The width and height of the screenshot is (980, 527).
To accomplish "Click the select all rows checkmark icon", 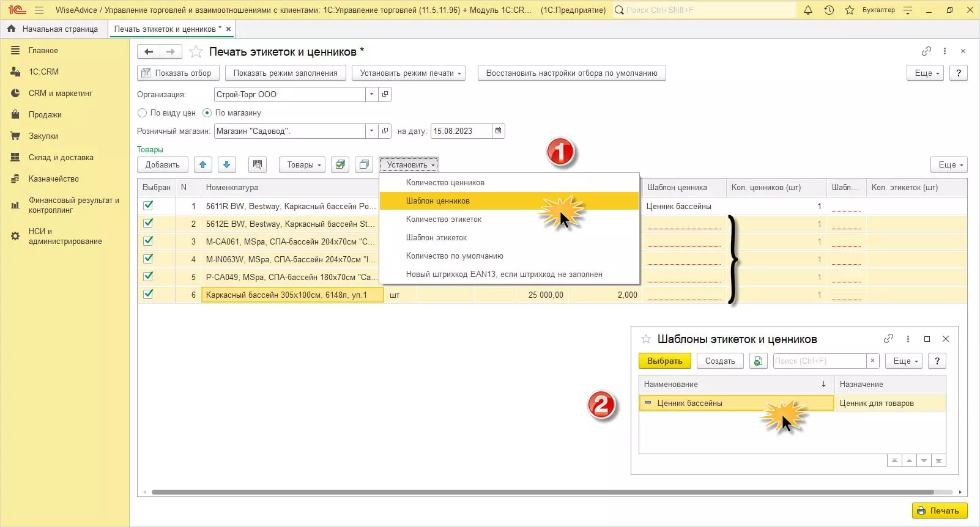I will [x=340, y=164].
